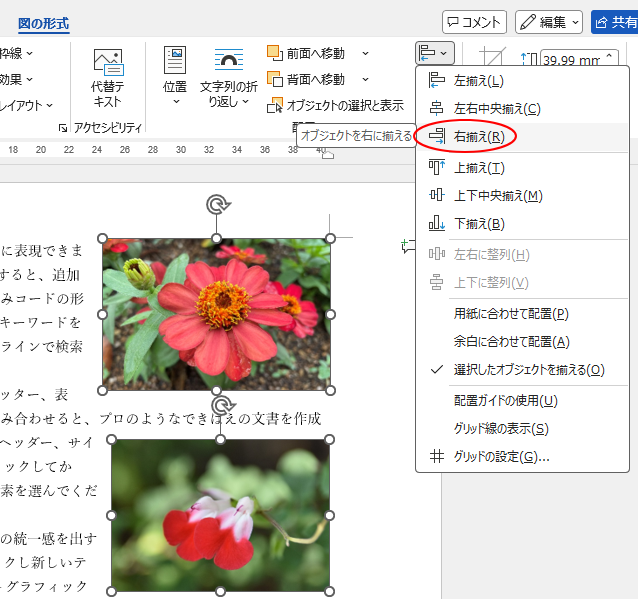Open 文字列の折り返し wrap text menu
This screenshot has width=638, height=599.
pos(229,77)
